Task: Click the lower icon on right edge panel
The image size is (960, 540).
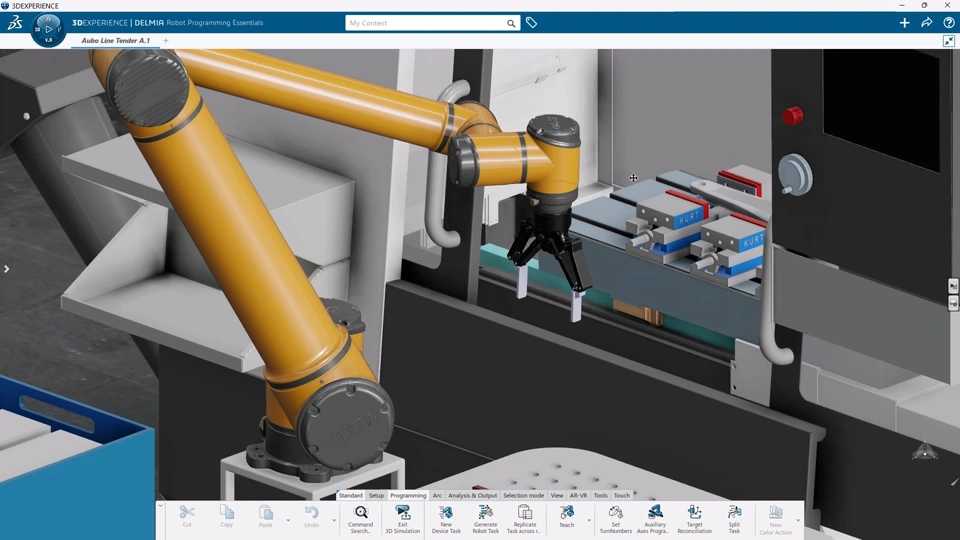Action: point(953,302)
